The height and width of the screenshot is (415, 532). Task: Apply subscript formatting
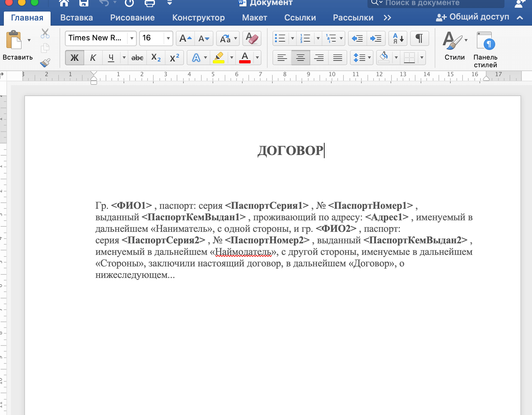point(156,58)
